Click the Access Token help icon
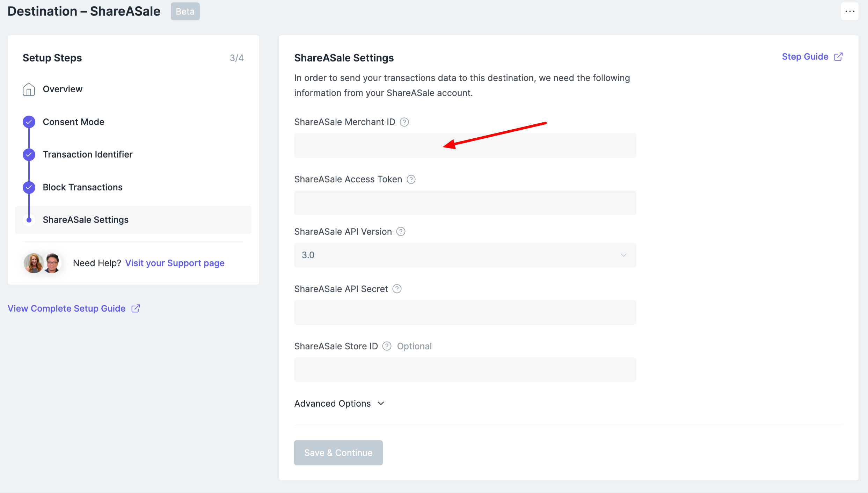 point(411,179)
